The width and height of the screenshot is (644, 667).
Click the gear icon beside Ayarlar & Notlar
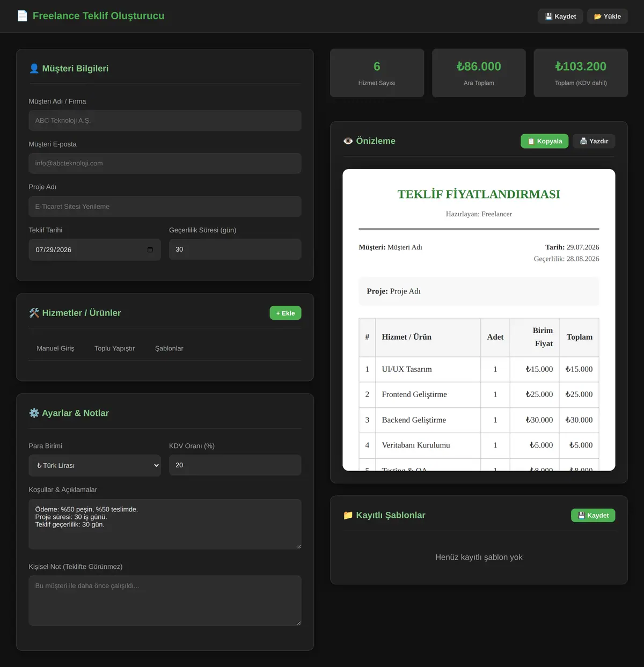[x=34, y=413]
